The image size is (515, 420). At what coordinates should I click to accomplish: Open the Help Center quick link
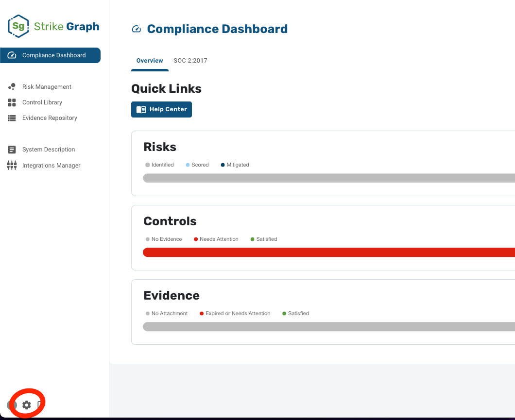pos(162,109)
